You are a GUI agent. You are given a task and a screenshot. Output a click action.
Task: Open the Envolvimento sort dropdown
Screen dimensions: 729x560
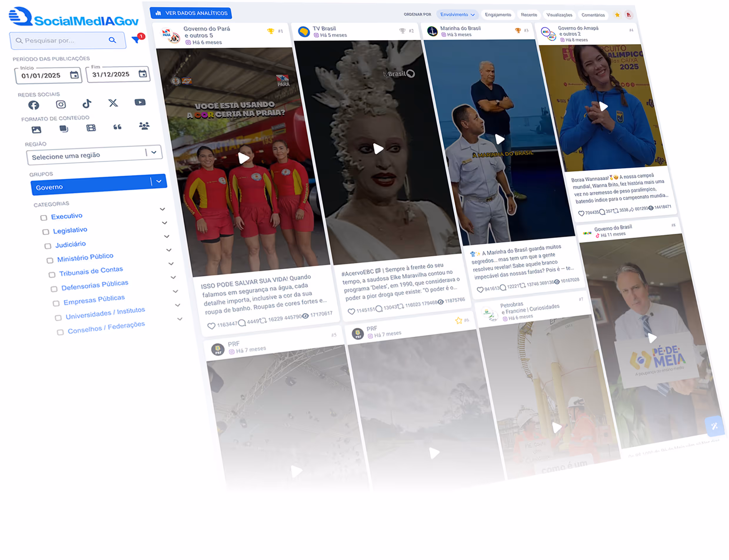[457, 14]
